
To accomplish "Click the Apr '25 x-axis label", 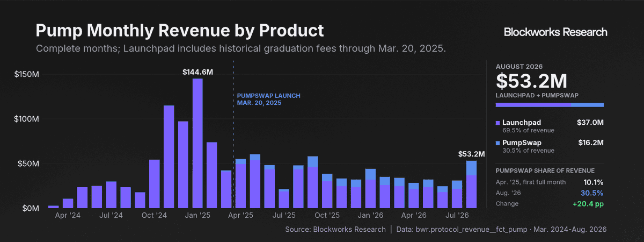I will pos(240,215).
